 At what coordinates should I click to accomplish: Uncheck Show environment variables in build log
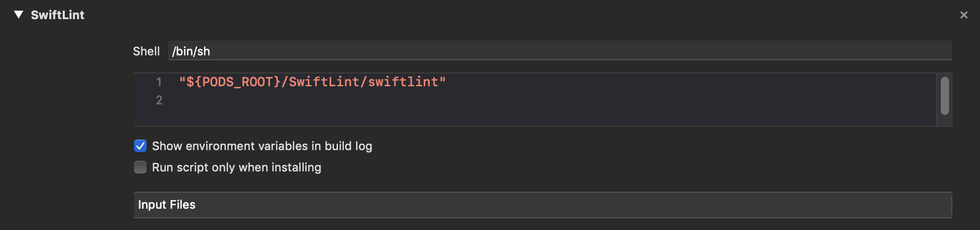tap(140, 146)
